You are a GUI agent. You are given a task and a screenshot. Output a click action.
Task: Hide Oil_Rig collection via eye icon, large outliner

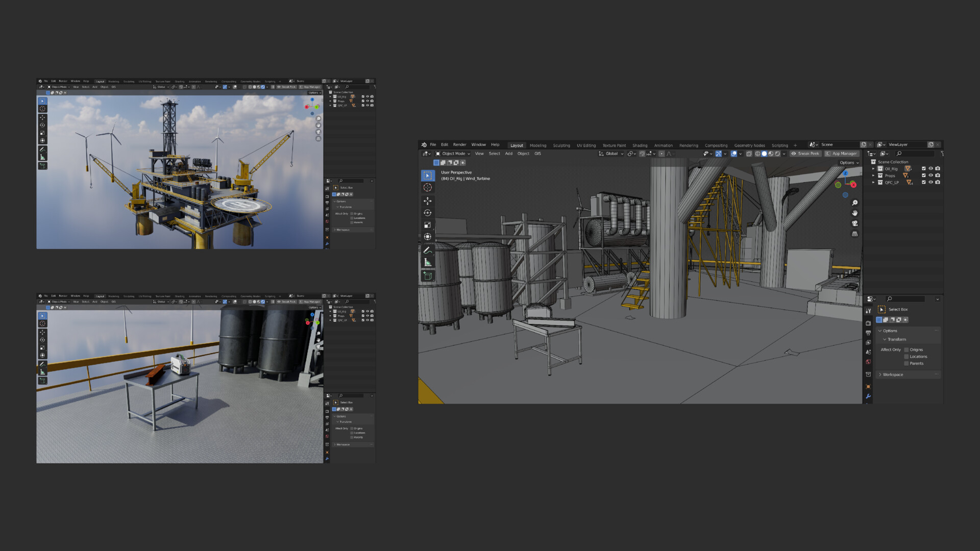point(930,168)
